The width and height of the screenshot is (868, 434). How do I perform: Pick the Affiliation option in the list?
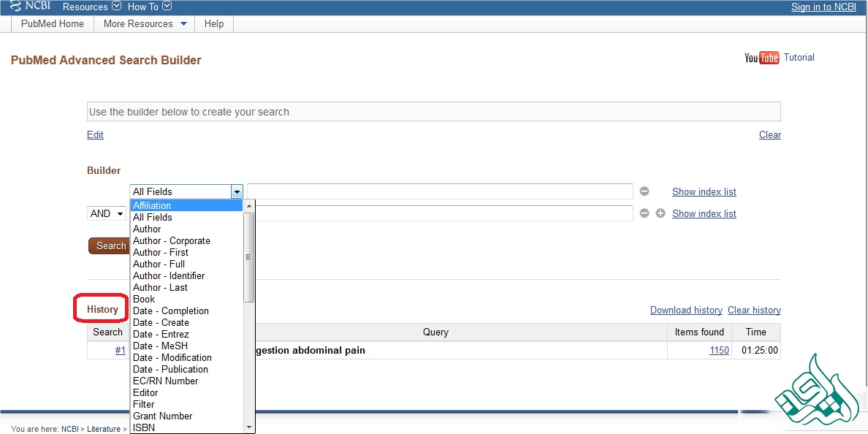152,205
